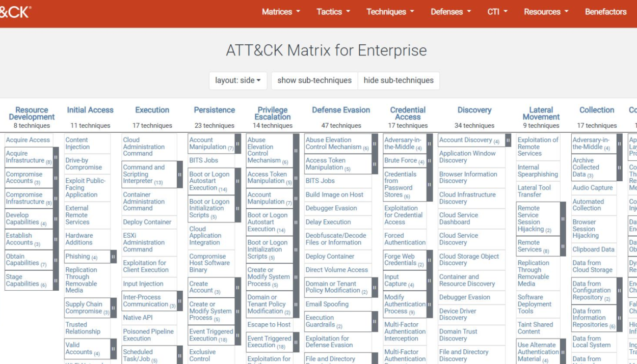The image size is (637, 364).
Task: Expand Execution Guardrails sub-techniques handle
Action: pyautogui.click(x=375, y=322)
